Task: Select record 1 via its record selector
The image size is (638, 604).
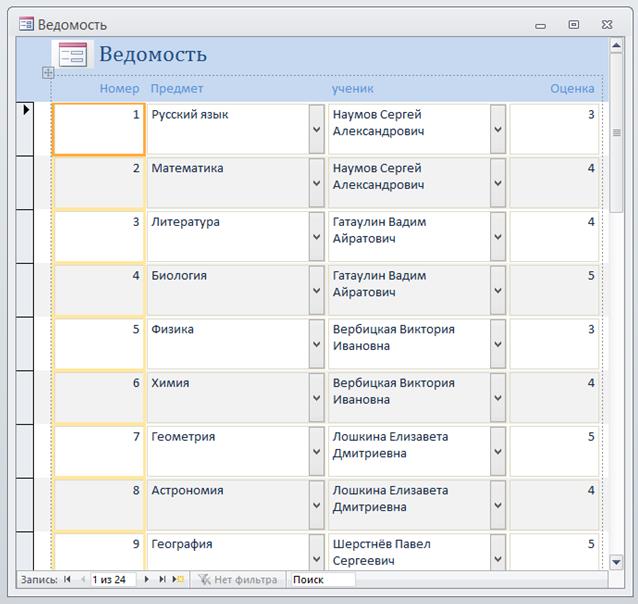Action: pyautogui.click(x=25, y=129)
